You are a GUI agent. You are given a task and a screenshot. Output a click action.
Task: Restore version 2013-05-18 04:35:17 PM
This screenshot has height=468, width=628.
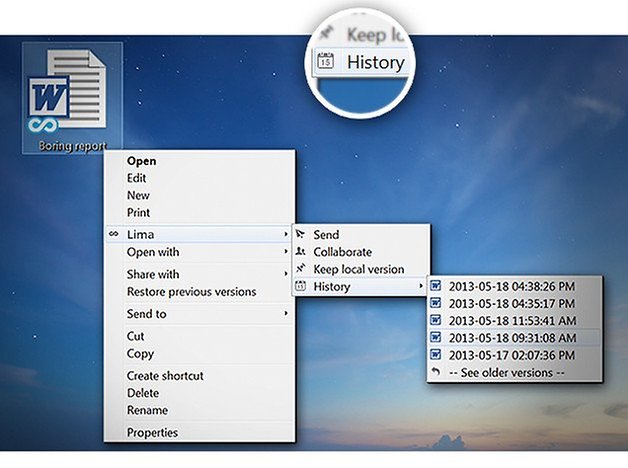(x=515, y=303)
